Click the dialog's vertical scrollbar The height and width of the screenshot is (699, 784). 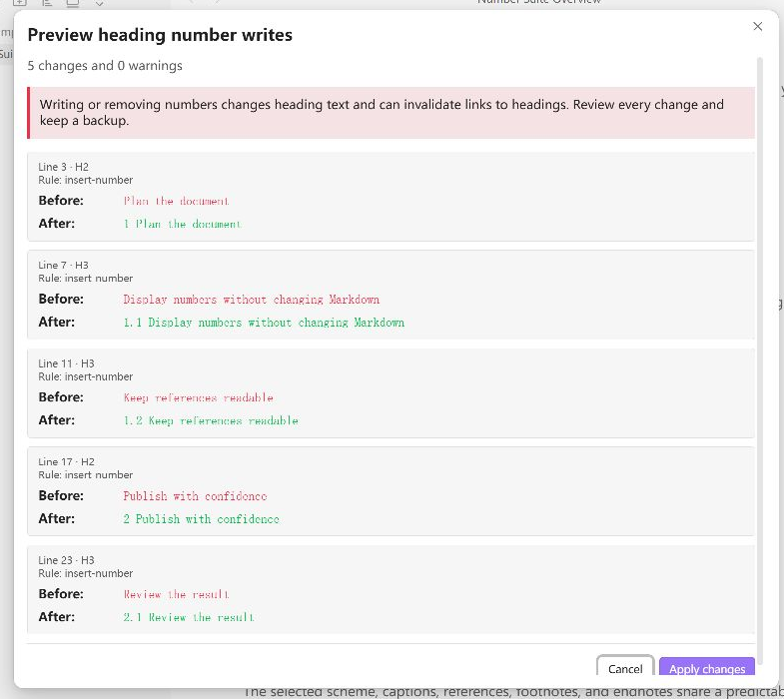(760, 360)
